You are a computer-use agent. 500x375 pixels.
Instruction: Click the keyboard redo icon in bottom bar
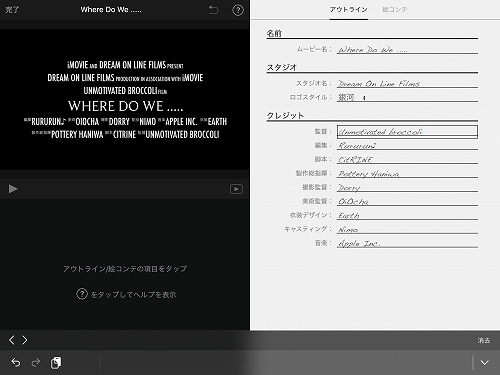coord(36,362)
